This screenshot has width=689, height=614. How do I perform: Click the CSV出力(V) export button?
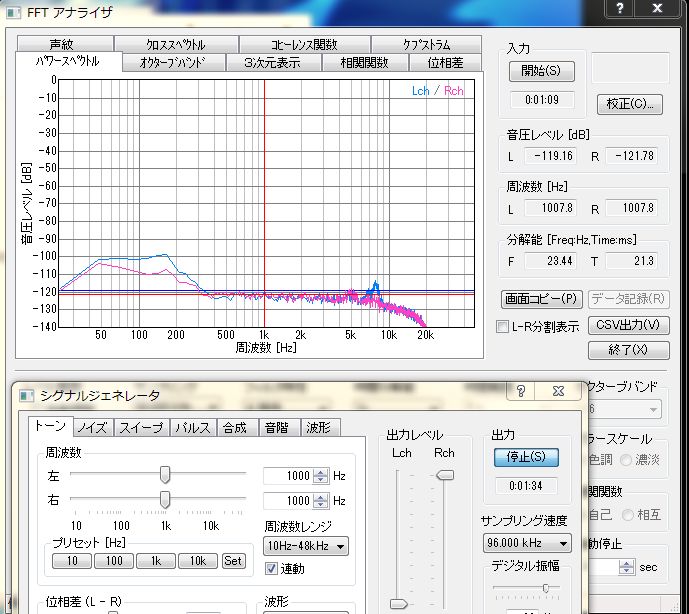pos(628,325)
